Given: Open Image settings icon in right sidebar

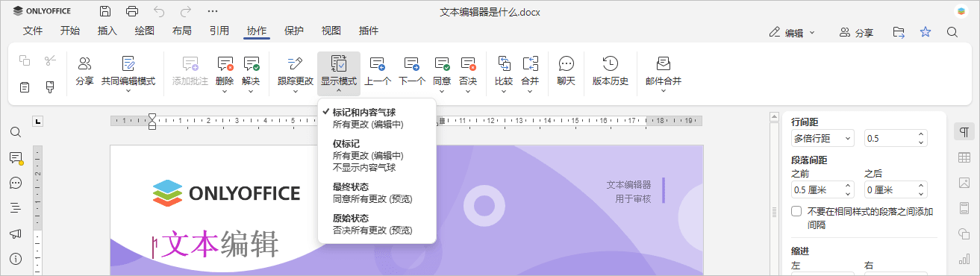Looking at the screenshot, I should 964,183.
